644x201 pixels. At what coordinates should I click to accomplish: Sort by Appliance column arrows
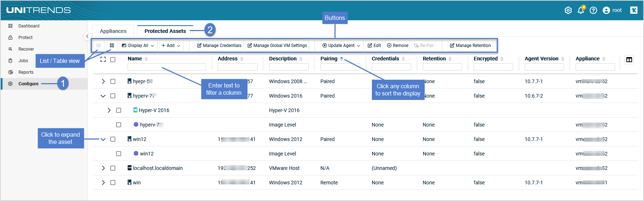click(604, 59)
